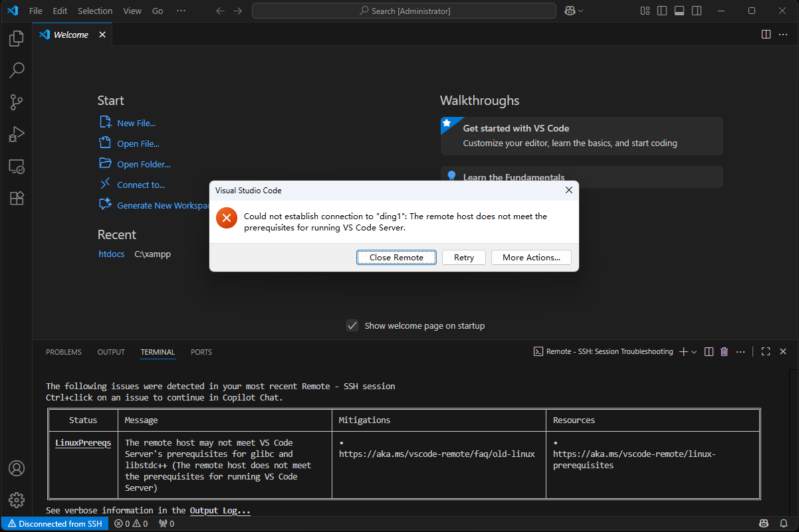Close the Welcome tab
The image size is (799, 532).
pos(102,35)
